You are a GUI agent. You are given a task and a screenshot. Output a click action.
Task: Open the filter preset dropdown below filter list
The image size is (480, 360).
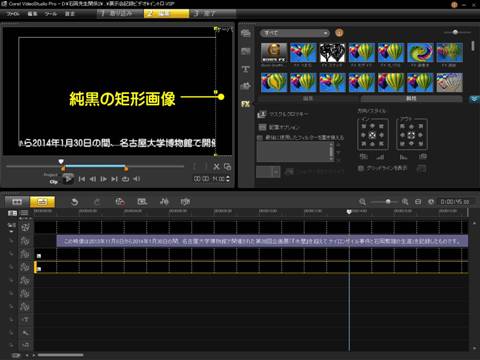coord(268,172)
